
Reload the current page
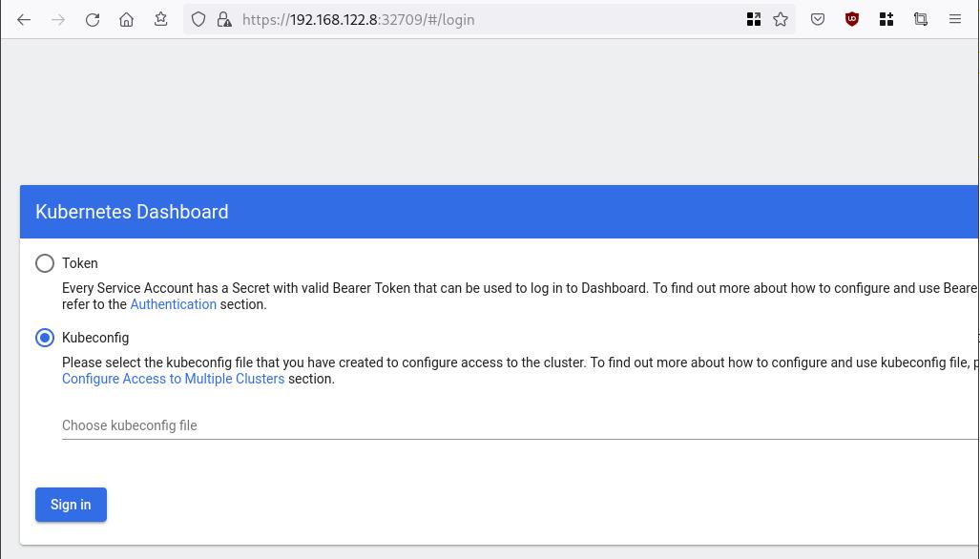click(x=93, y=19)
